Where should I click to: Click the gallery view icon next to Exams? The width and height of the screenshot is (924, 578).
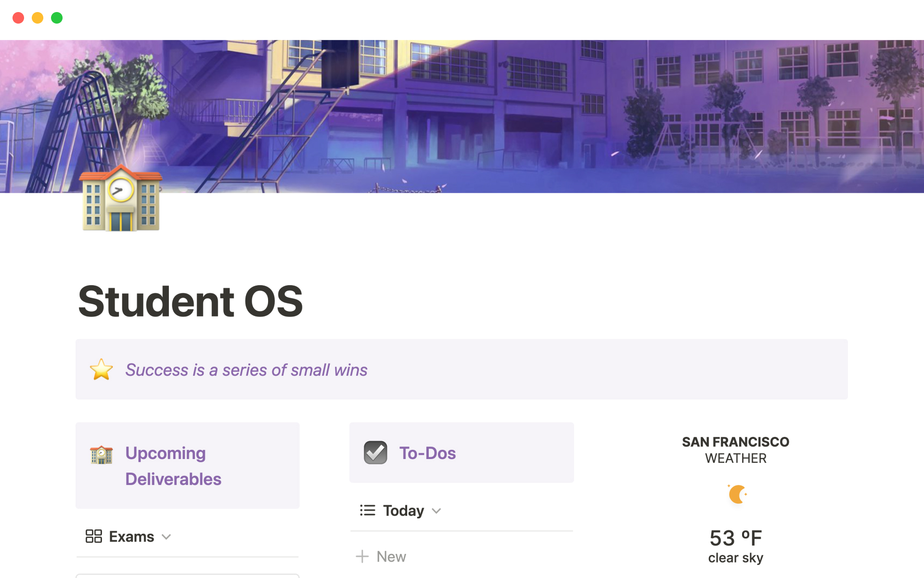point(93,536)
